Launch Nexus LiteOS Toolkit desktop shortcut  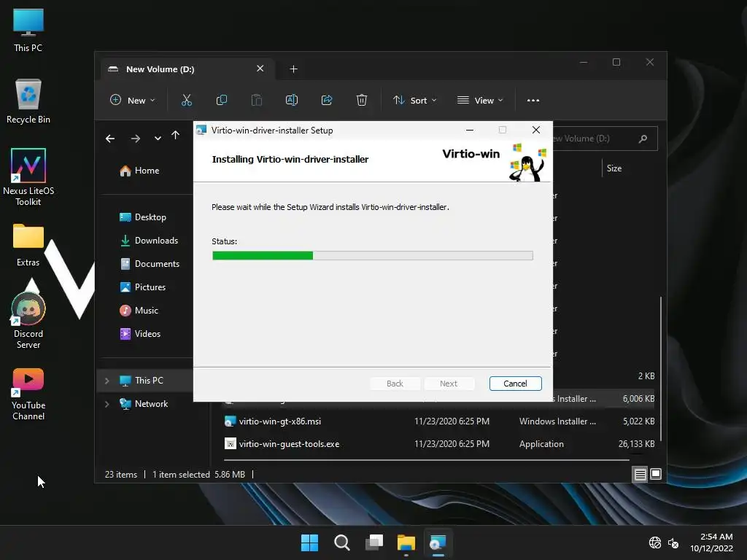(28, 177)
